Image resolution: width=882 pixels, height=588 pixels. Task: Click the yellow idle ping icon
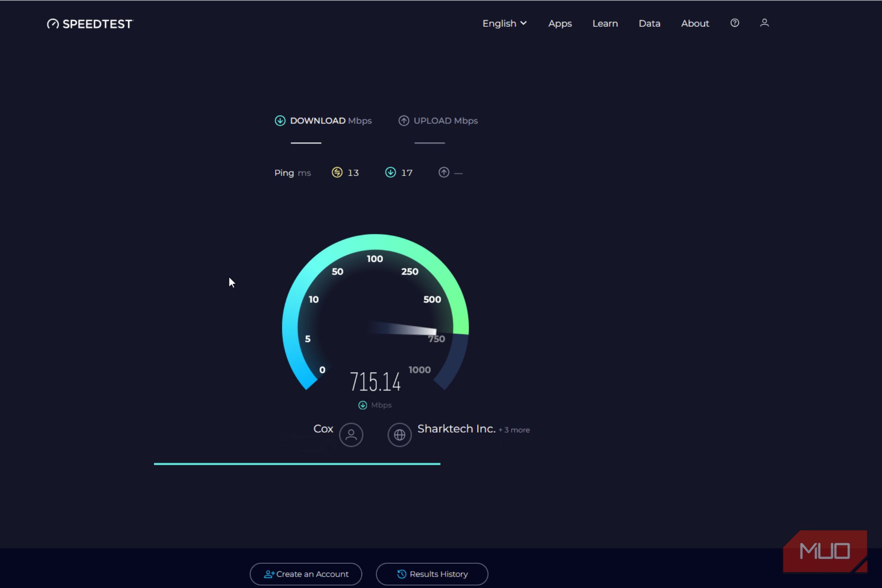337,172
